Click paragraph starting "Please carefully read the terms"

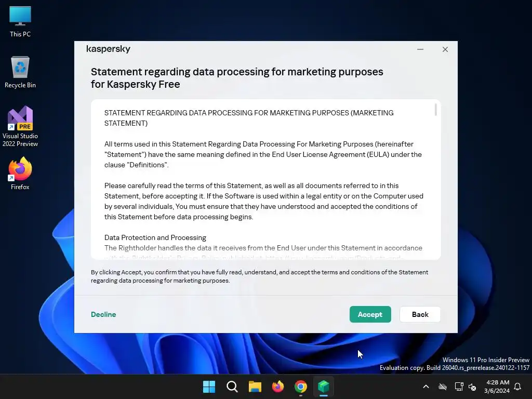coord(263,201)
